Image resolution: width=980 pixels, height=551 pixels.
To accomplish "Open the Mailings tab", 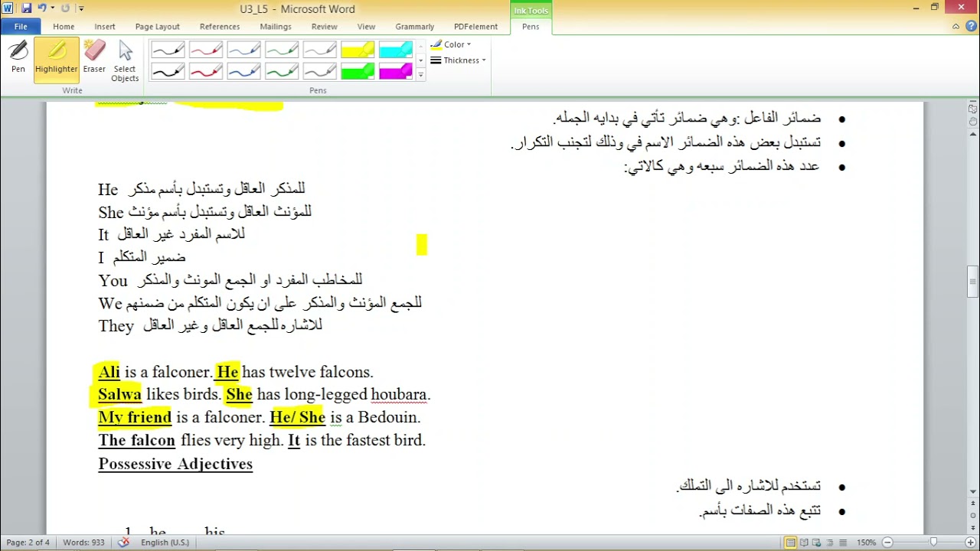I will point(276,27).
